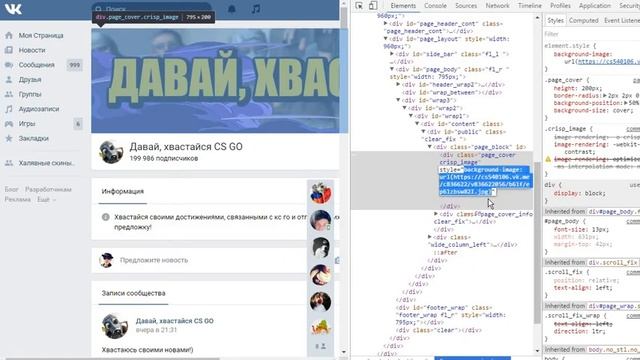Click the home icon beside Моя Страница
Screen dimensions: 640x360
(9, 36)
